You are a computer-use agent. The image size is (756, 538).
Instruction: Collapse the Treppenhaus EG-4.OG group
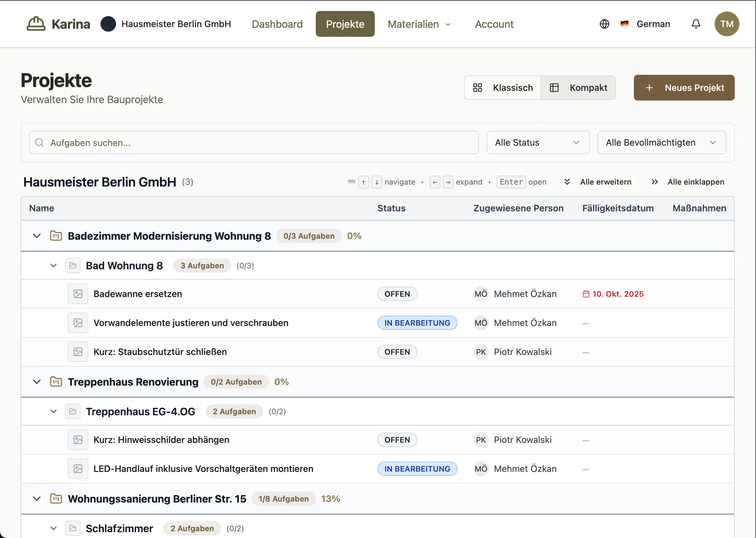tap(54, 412)
